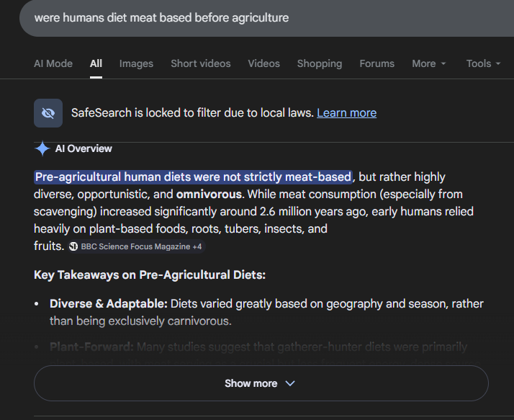The image size is (514, 420).
Task: Open the Images results tab
Action: tap(136, 63)
